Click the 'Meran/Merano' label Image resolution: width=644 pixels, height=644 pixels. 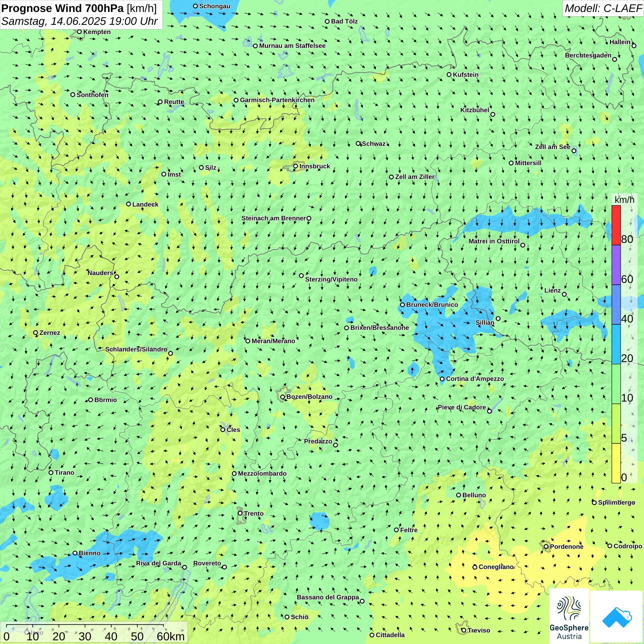pos(273,341)
